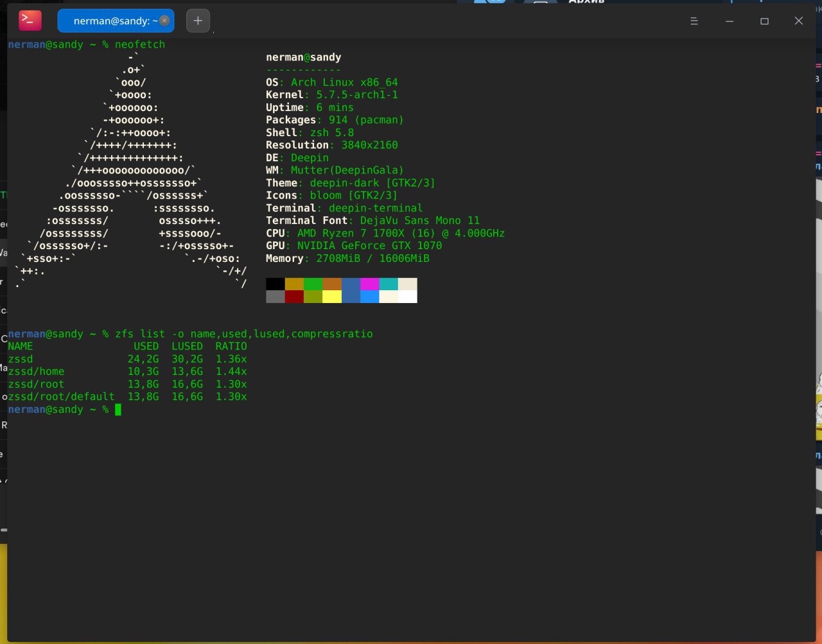This screenshot has width=822, height=644.
Task: Click the 'OS: Arch Linux x86_64' line
Action: pos(332,82)
